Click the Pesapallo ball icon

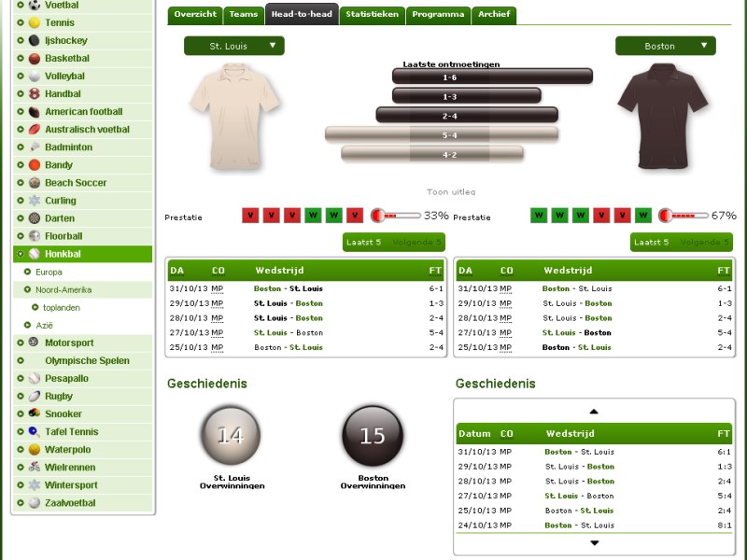pos(35,379)
